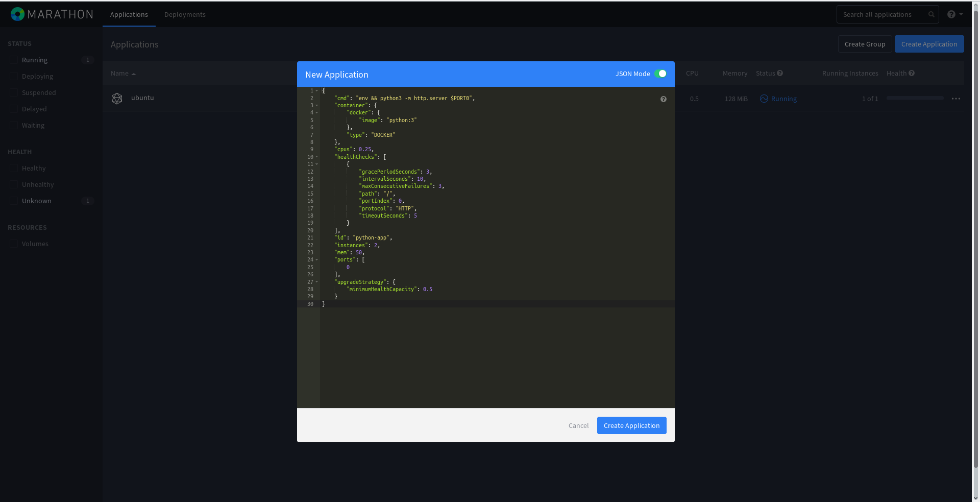
Task: Click the "gracePeriodSeconds" line
Action: [x=395, y=172]
